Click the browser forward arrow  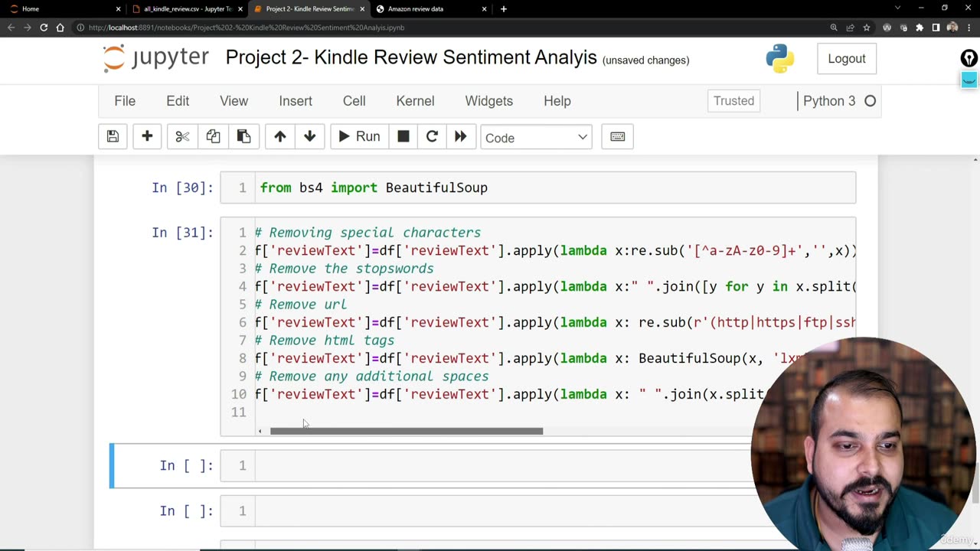[28, 28]
